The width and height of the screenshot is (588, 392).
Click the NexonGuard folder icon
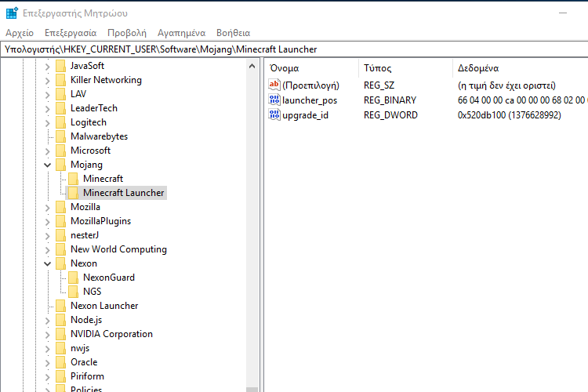coord(74,278)
